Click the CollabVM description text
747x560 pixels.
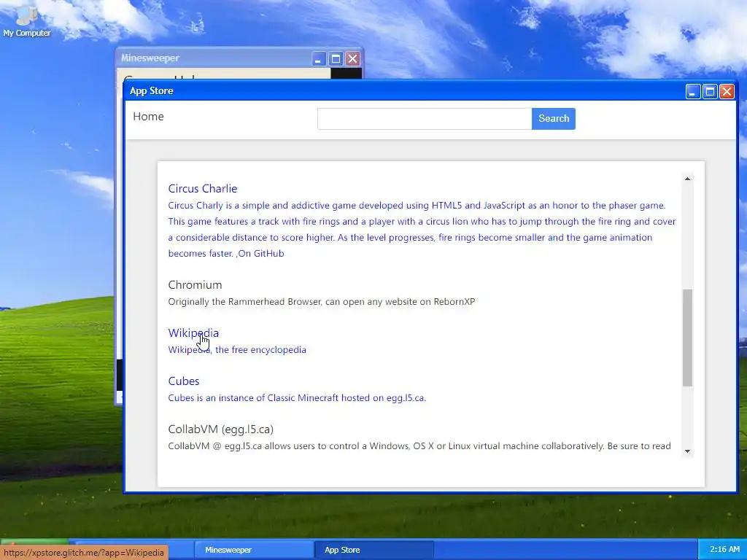click(x=419, y=446)
